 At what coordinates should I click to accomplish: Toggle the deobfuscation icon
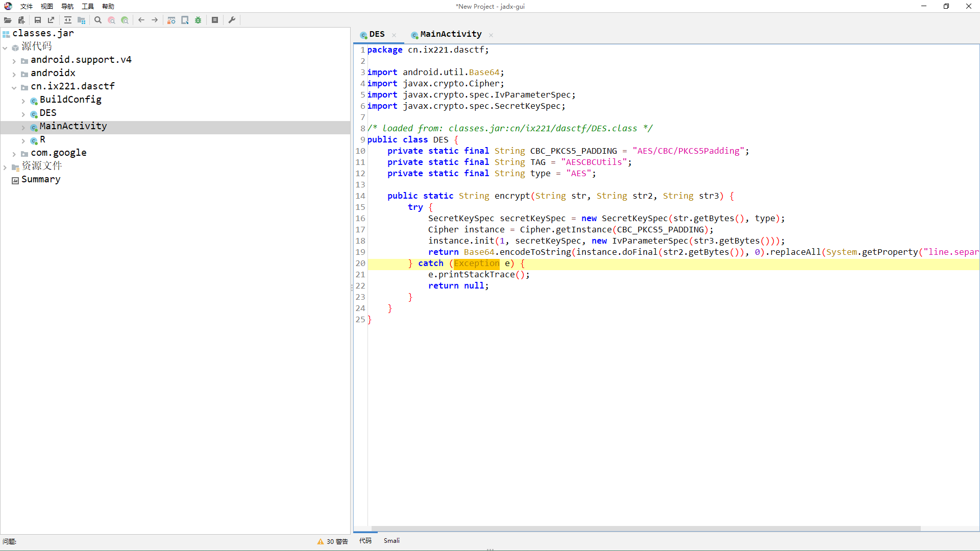click(171, 20)
